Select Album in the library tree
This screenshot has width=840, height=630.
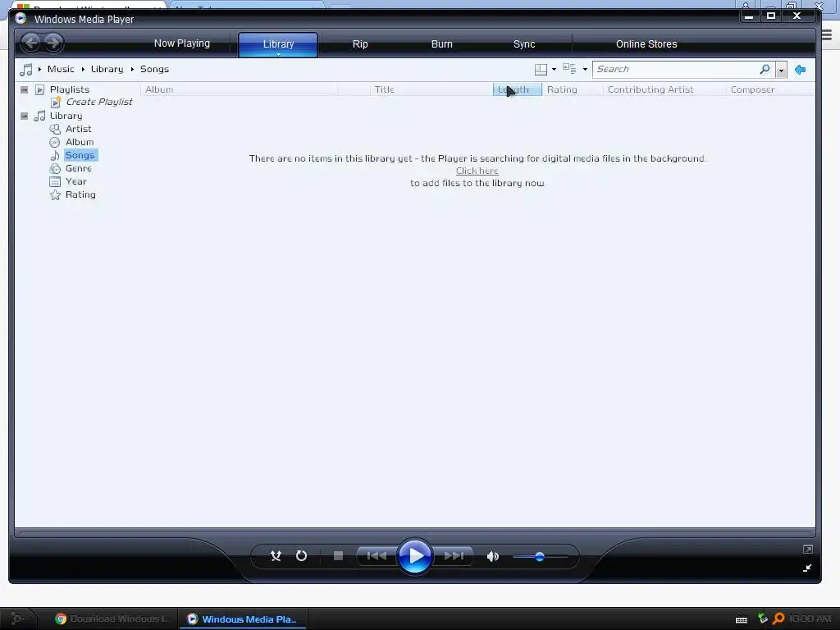point(80,142)
